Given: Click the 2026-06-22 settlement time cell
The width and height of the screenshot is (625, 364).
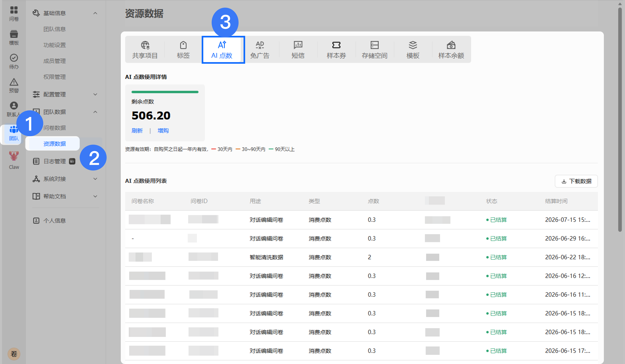Looking at the screenshot, I should click(x=567, y=257).
